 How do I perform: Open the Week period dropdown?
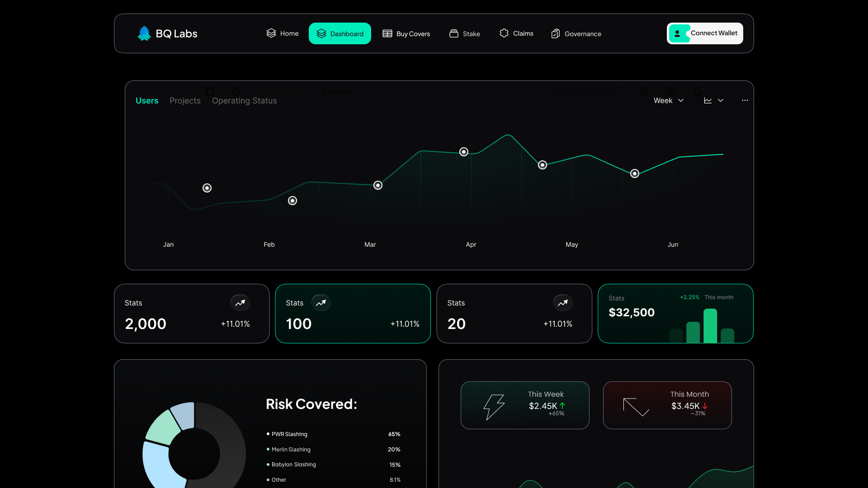point(668,100)
